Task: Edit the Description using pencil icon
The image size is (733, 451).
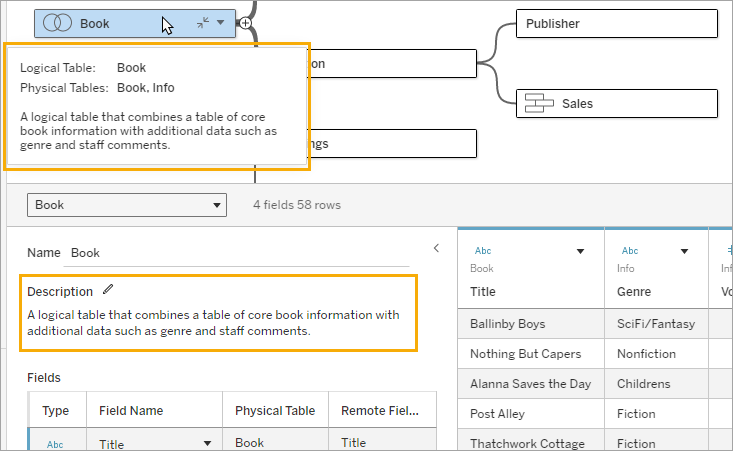Action: tap(108, 291)
